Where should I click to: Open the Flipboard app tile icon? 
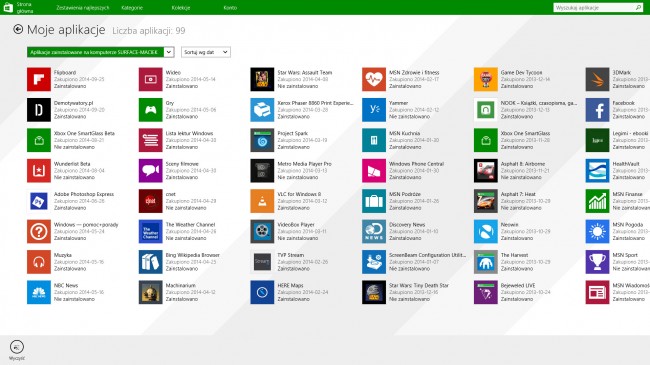39,79
